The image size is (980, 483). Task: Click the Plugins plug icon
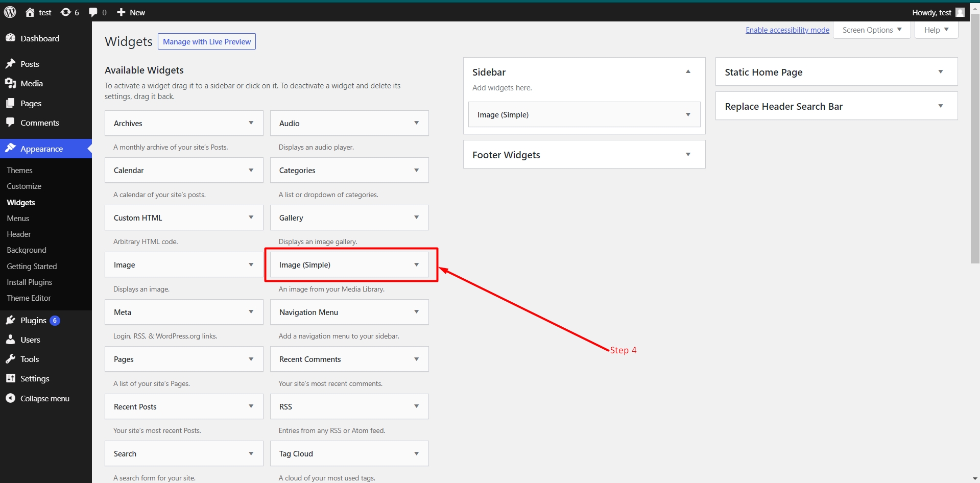10,320
